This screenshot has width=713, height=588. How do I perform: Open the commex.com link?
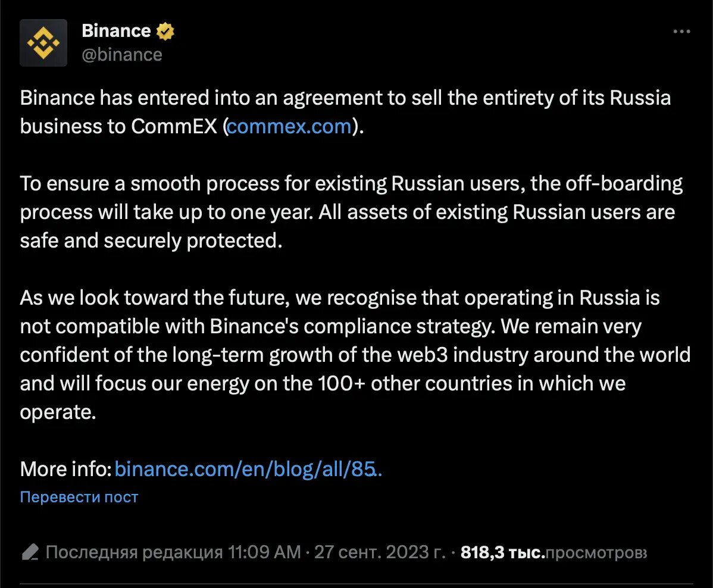tap(289, 126)
